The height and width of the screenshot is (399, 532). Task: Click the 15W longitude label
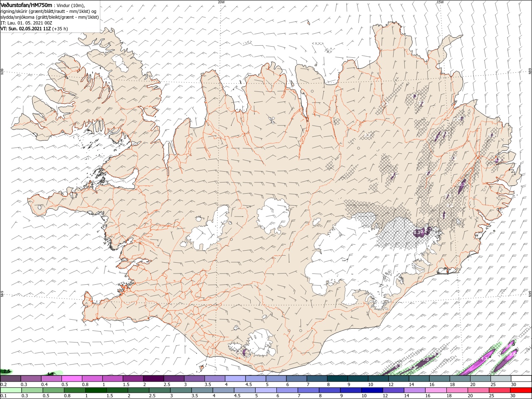(x=440, y=2)
